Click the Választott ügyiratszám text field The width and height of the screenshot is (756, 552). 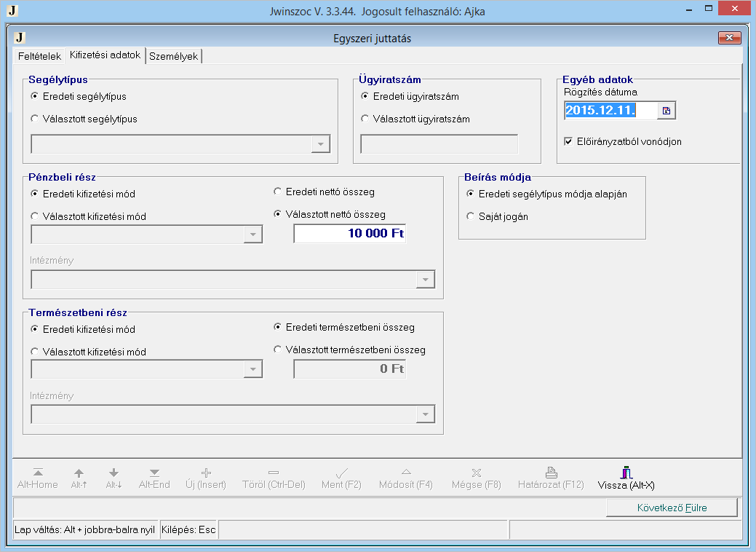(439, 144)
